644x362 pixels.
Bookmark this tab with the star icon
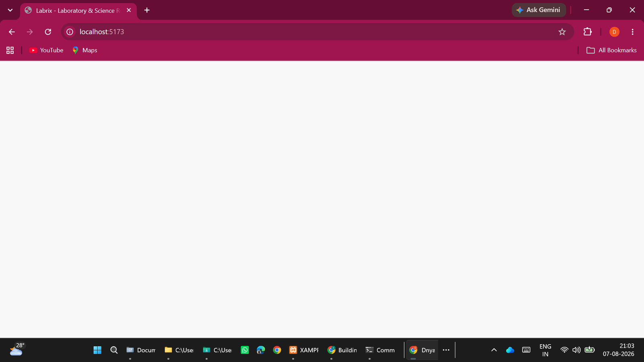click(562, 32)
